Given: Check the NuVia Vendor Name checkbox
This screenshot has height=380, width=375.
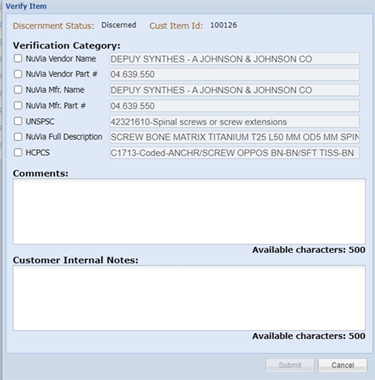Looking at the screenshot, I should click(x=18, y=59).
